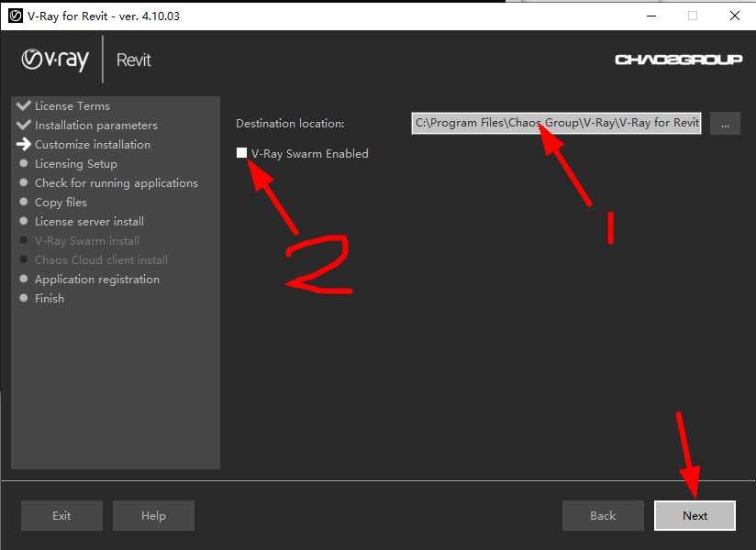Screen dimensions: 756x550
Task: Click the V-Ray title bar app icon
Action: pyautogui.click(x=16, y=16)
